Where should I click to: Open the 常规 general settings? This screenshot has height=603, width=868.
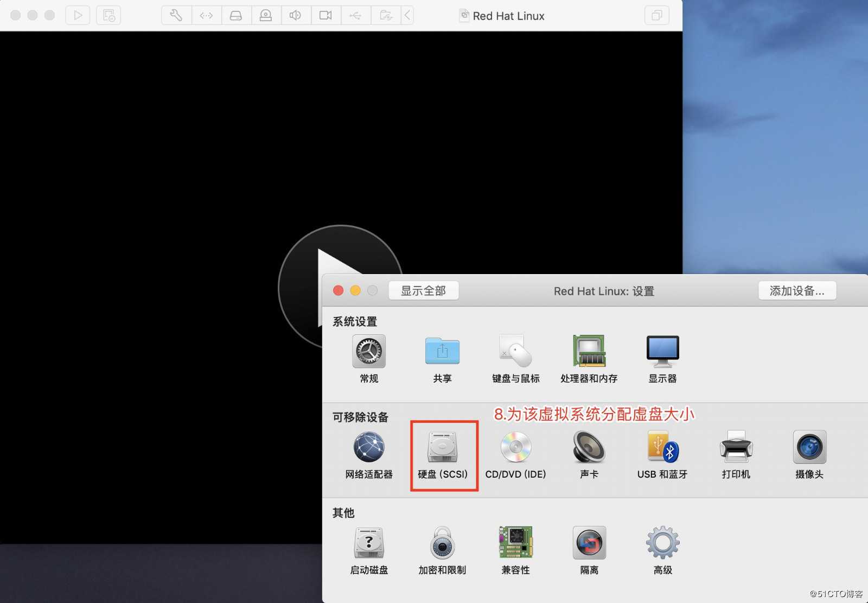(x=369, y=359)
